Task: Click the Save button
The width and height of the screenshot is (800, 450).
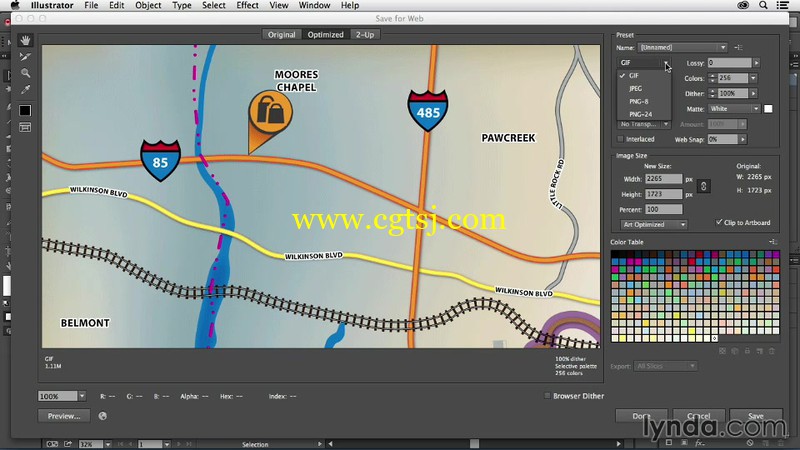Action: (756, 416)
